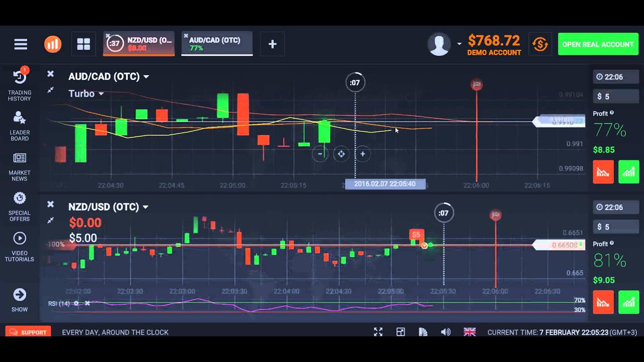Click the resize arrows icon on the NZD/USD chart
This screenshot has width=644, height=362.
[50, 220]
